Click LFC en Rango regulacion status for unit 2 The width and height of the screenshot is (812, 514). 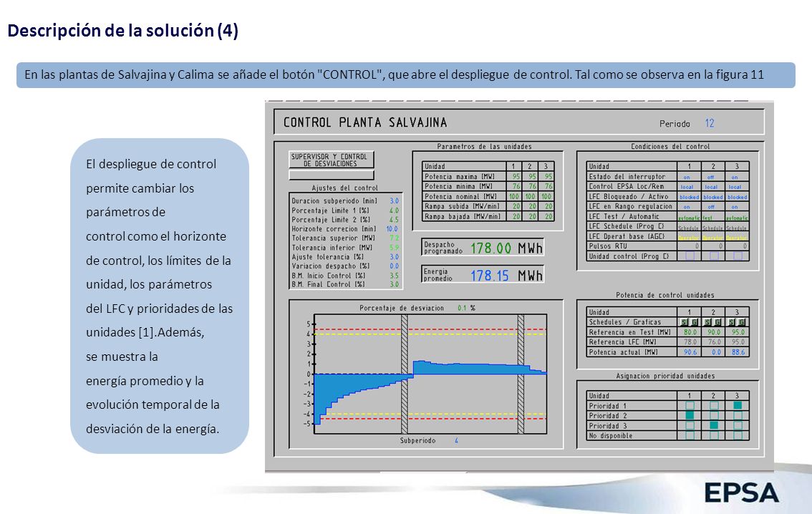click(x=711, y=207)
